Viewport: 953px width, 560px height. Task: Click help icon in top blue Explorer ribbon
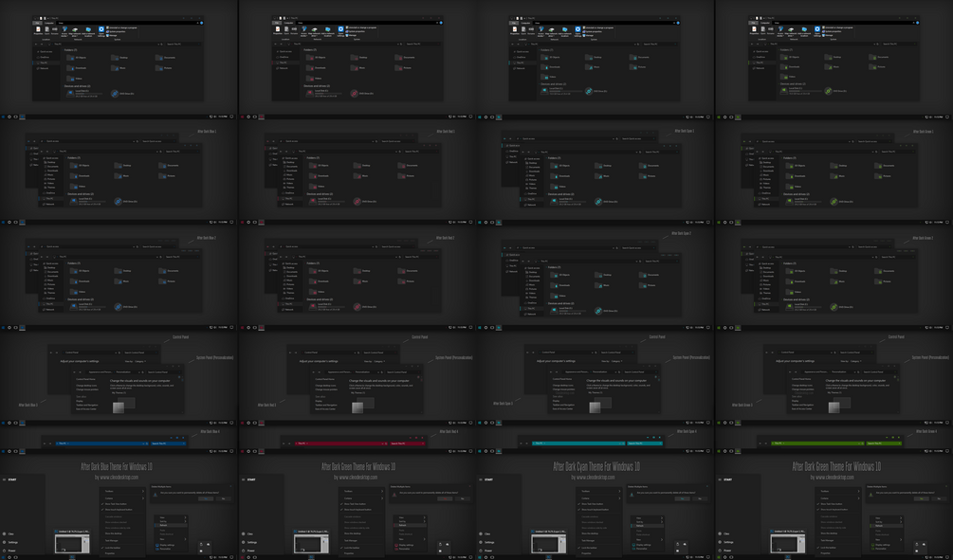click(x=201, y=23)
